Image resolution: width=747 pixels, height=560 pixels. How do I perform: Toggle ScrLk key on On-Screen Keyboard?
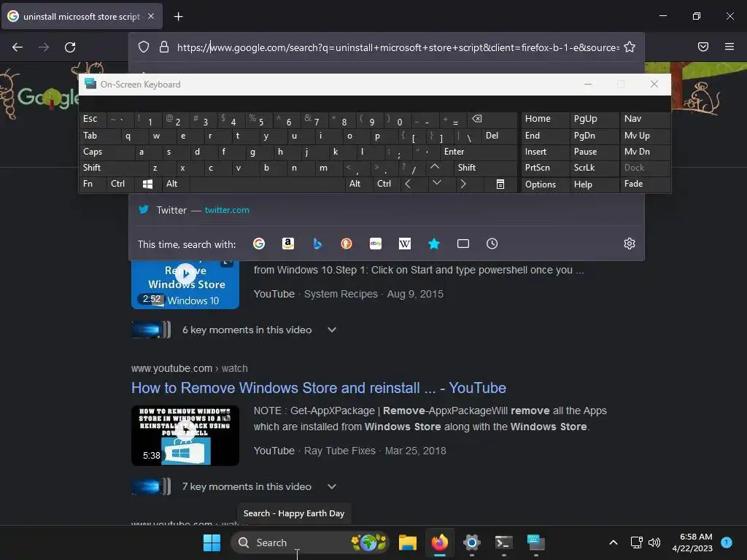[594, 168]
